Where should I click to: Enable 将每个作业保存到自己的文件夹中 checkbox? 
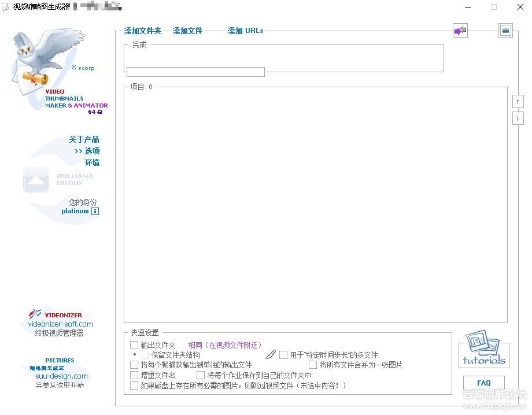[201, 375]
